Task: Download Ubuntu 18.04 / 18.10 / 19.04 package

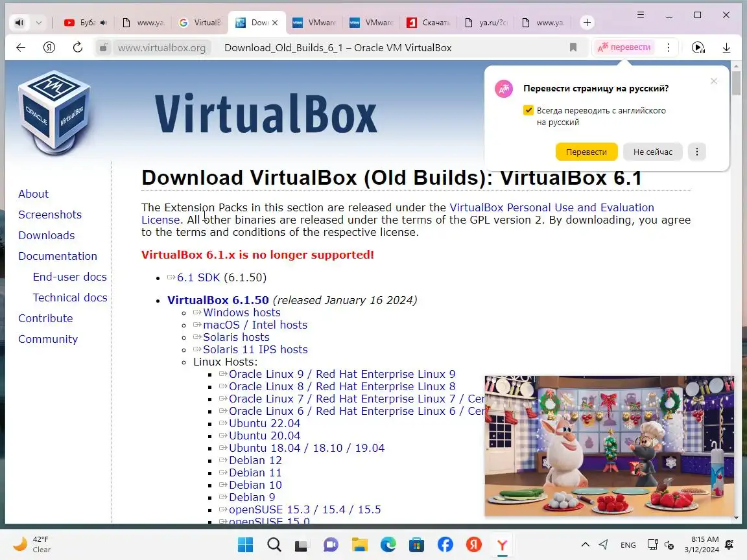Action: click(306, 448)
